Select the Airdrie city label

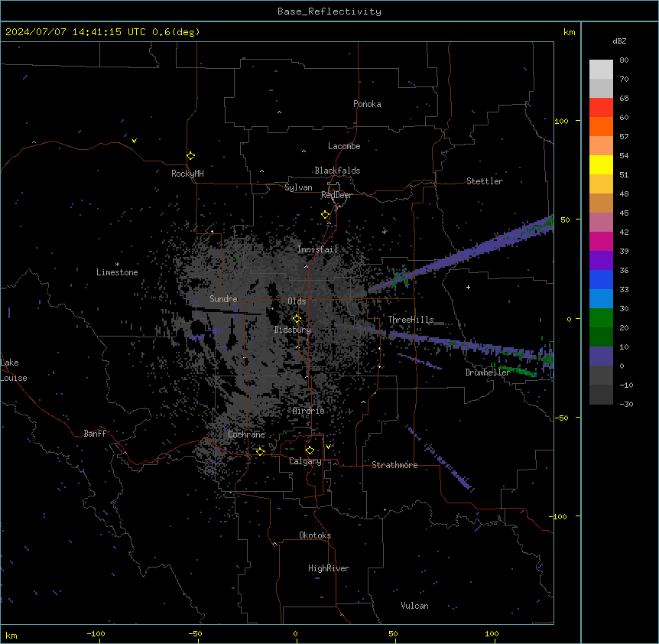click(x=309, y=411)
